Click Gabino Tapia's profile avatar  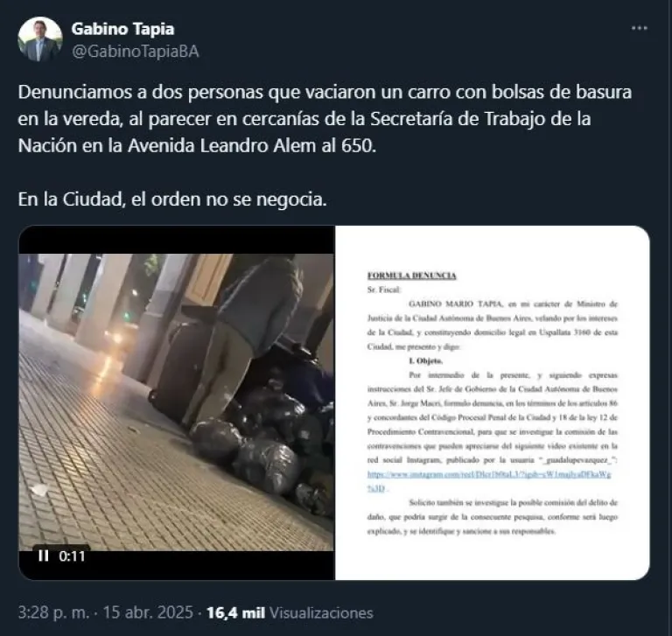tap(40, 39)
